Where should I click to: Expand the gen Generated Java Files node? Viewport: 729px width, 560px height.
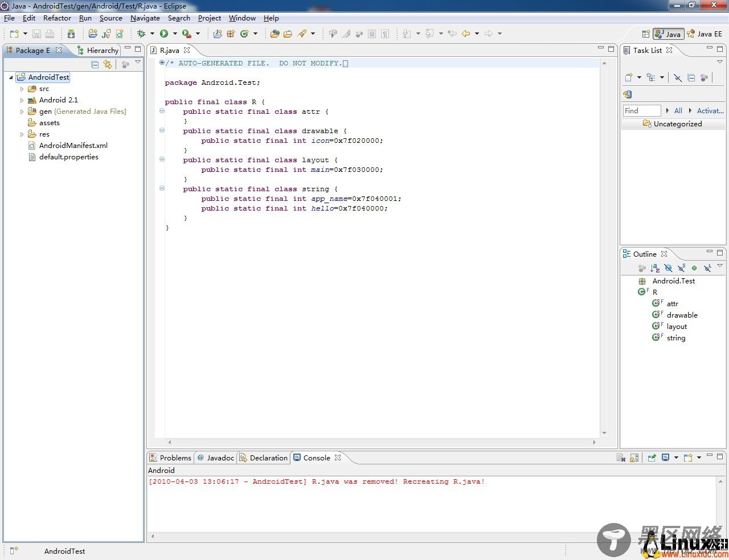[x=22, y=112]
